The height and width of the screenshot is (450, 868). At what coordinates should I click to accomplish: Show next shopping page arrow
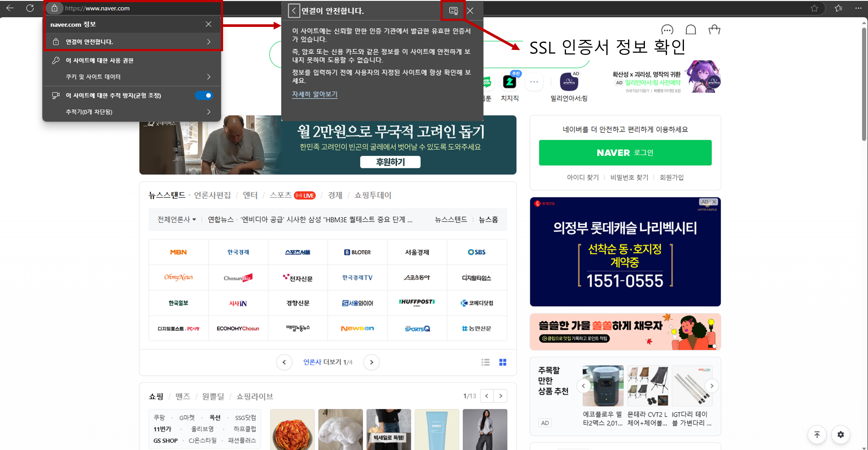tap(501, 396)
